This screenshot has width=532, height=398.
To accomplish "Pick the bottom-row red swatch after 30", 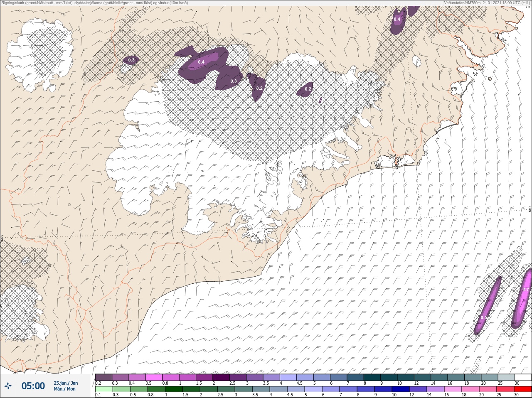I will 523,389.
